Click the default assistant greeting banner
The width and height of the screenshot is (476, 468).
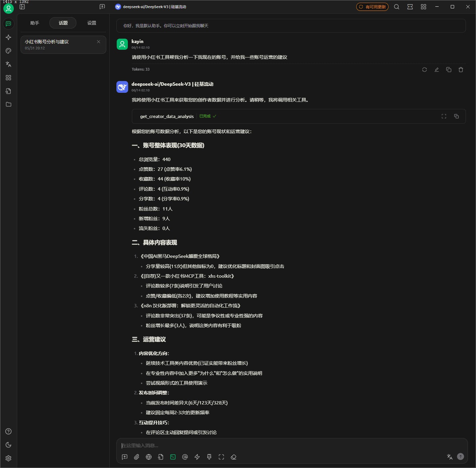pyautogui.click(x=291, y=26)
